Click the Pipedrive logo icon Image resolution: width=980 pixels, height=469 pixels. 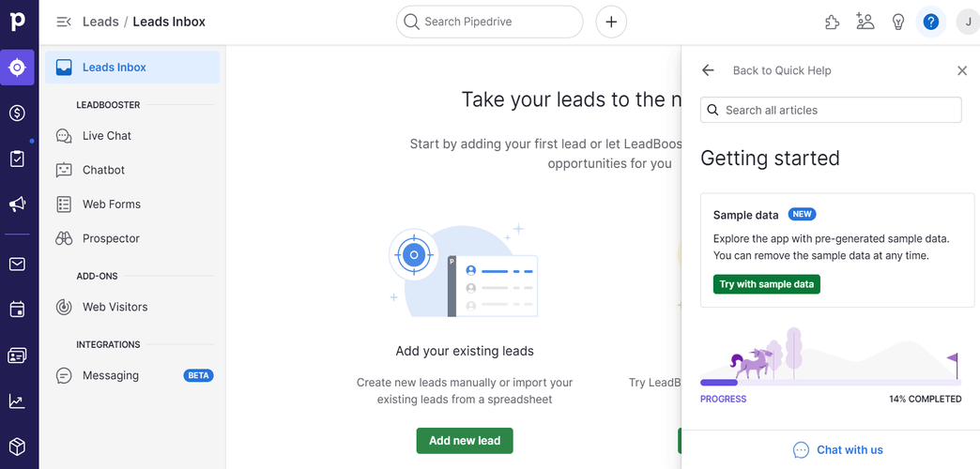coord(18,22)
